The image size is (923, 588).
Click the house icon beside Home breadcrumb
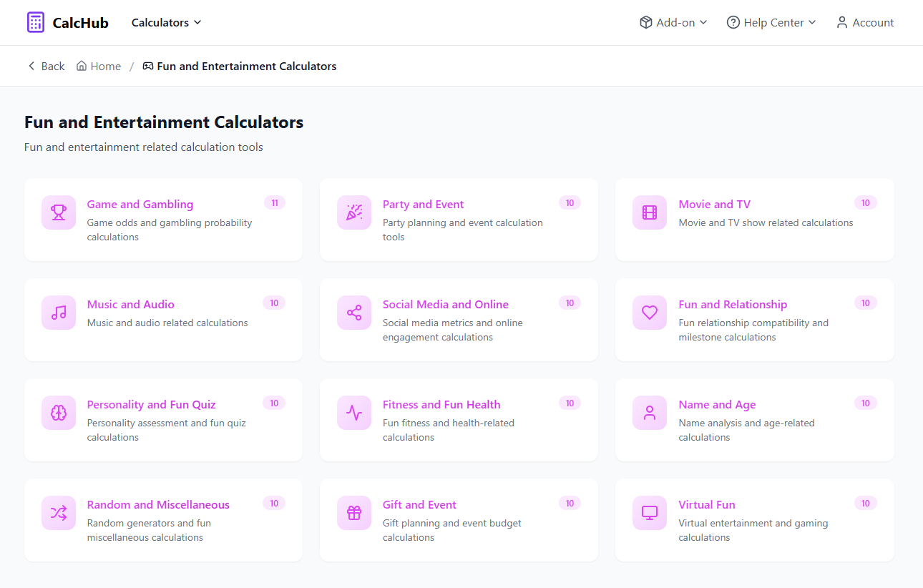tap(82, 66)
